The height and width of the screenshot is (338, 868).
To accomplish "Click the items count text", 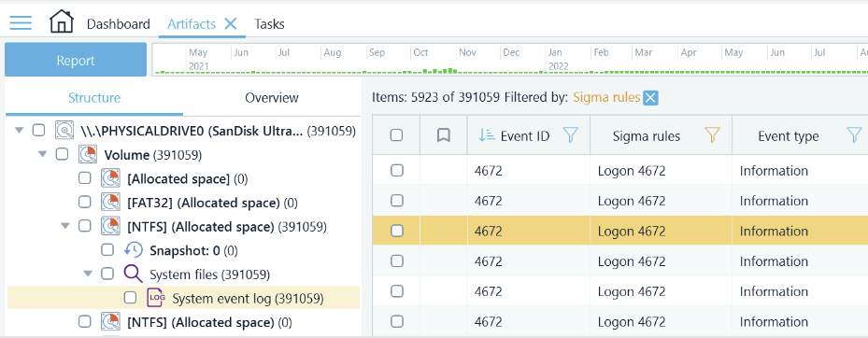I will tap(435, 98).
